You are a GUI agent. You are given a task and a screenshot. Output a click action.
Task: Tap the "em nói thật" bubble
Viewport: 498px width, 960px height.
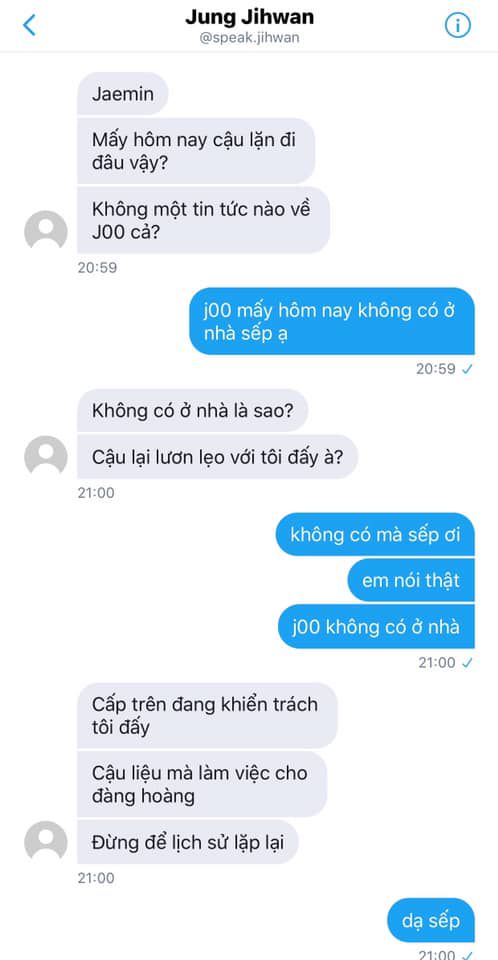pos(411,580)
